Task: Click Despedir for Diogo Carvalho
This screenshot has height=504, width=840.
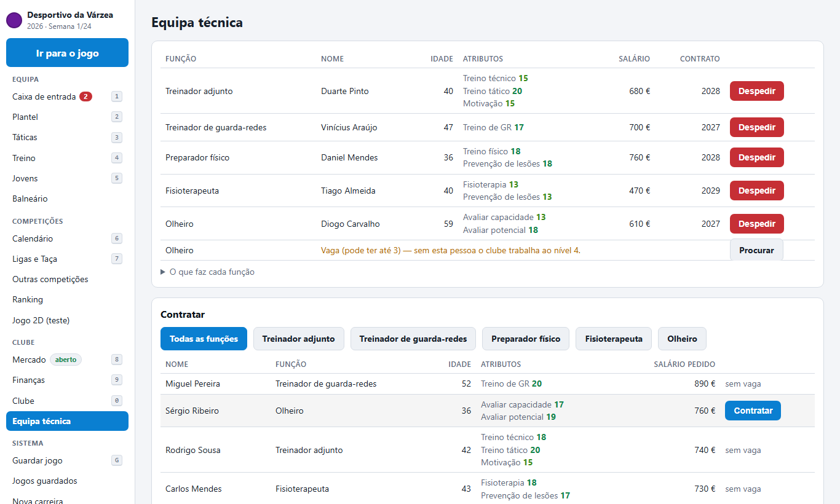Action: (756, 224)
